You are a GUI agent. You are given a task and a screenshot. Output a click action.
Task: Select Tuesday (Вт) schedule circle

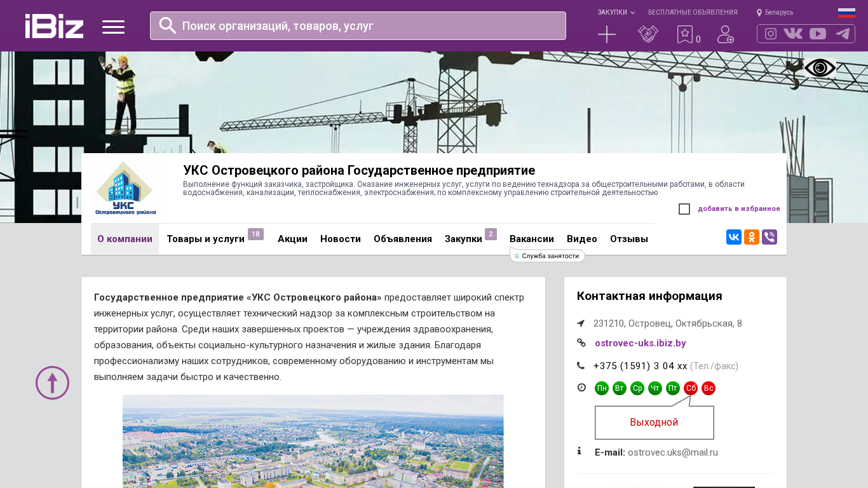point(620,388)
